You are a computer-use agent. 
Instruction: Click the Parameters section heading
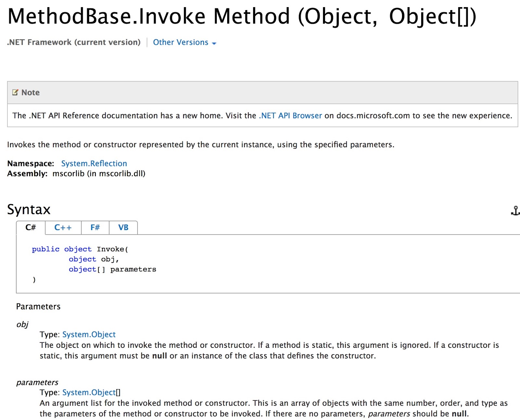tap(38, 306)
